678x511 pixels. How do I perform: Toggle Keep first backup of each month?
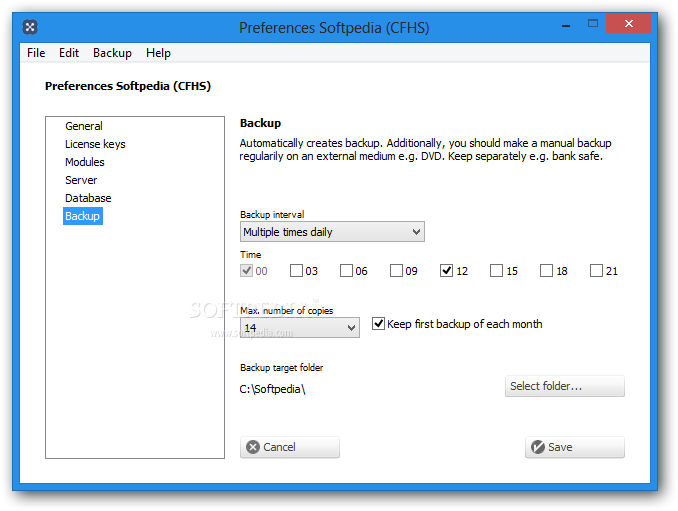(378, 324)
